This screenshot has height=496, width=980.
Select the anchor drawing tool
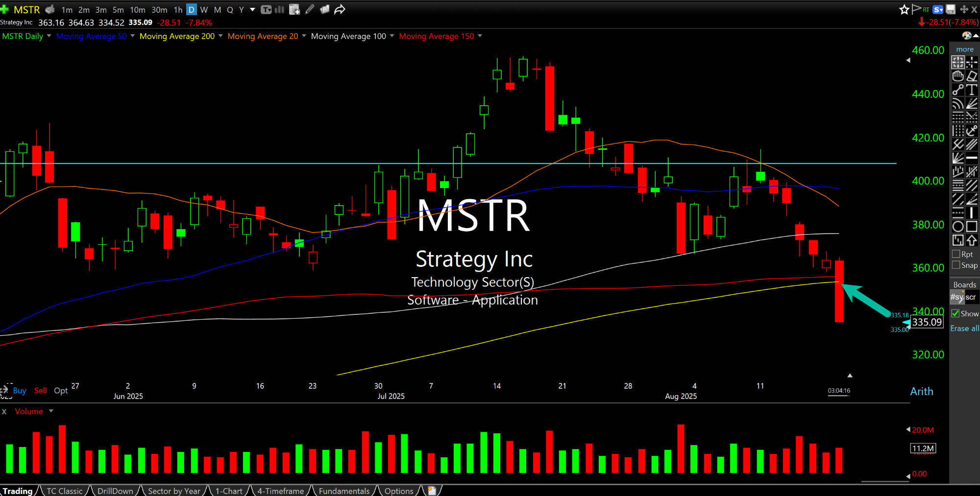pyautogui.click(x=972, y=131)
